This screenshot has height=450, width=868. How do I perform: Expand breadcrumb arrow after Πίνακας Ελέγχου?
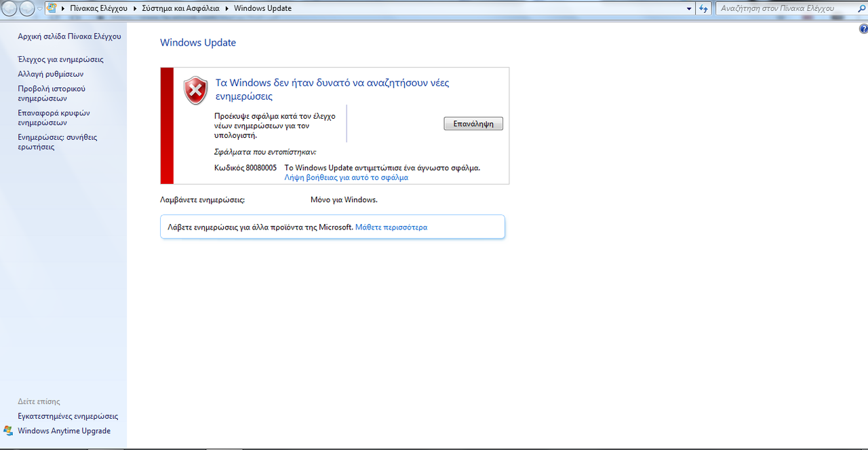click(134, 9)
